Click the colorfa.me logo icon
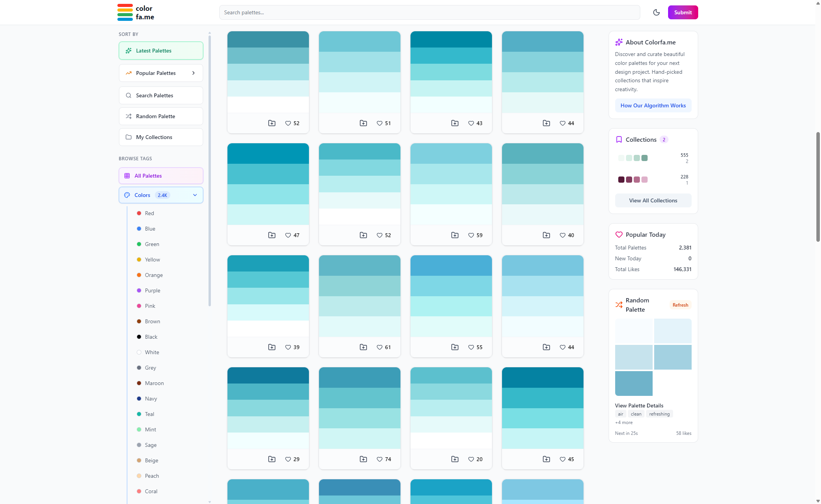This screenshot has height=504, width=821. 125,12
